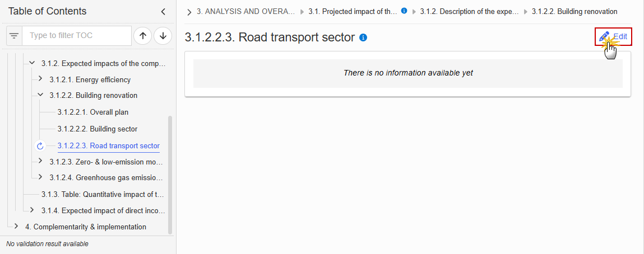Expand 4. Complementarity & implementation node

[16, 225]
